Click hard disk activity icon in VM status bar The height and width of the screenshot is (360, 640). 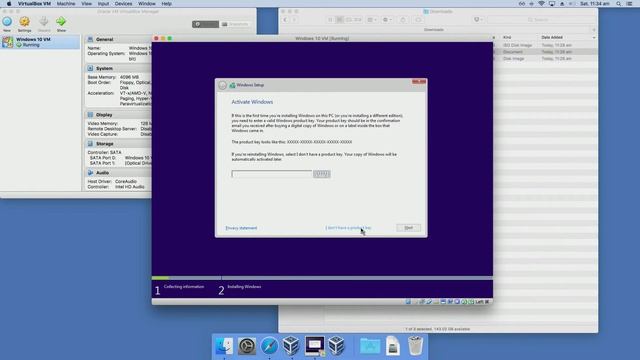click(x=408, y=302)
